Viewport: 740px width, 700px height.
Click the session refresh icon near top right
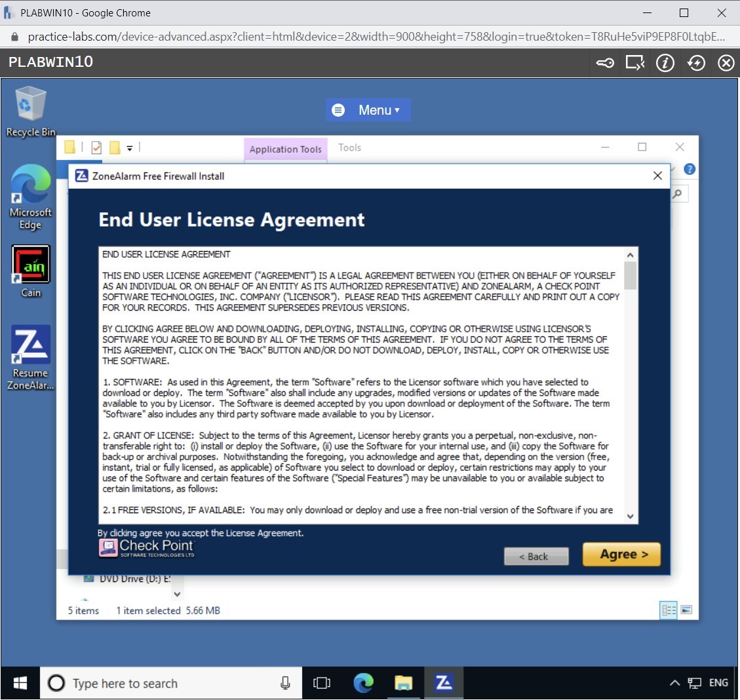coord(695,62)
